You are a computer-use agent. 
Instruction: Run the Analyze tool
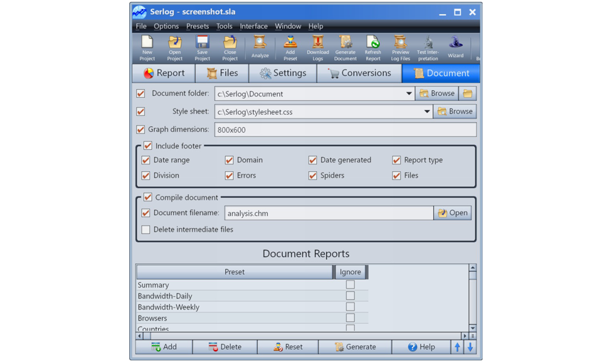pyautogui.click(x=260, y=48)
